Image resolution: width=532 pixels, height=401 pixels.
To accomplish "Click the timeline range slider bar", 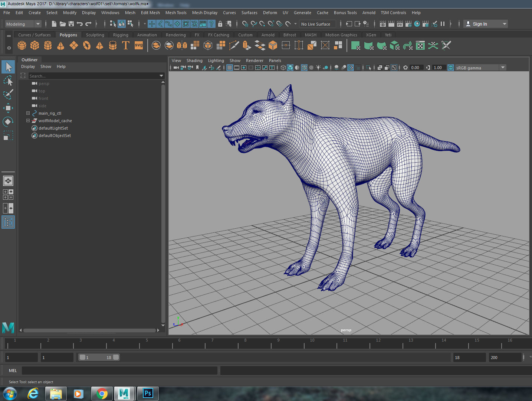I will [99, 357].
